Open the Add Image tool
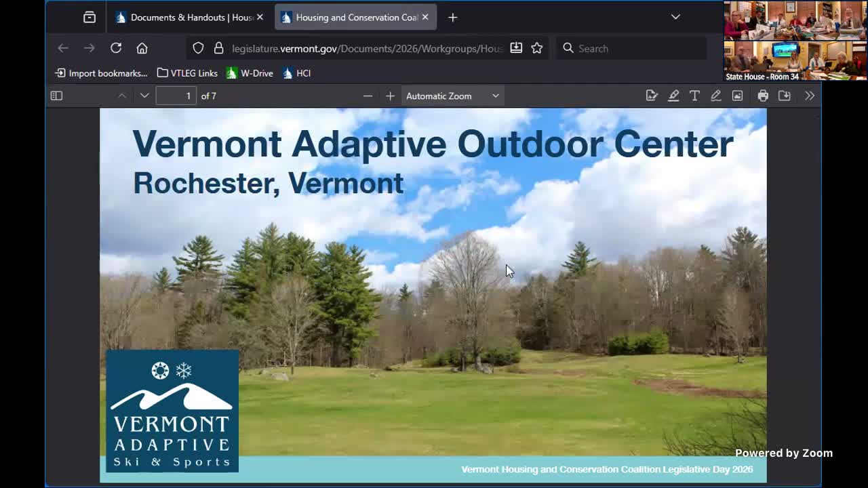The height and width of the screenshot is (488, 868). [x=737, y=95]
